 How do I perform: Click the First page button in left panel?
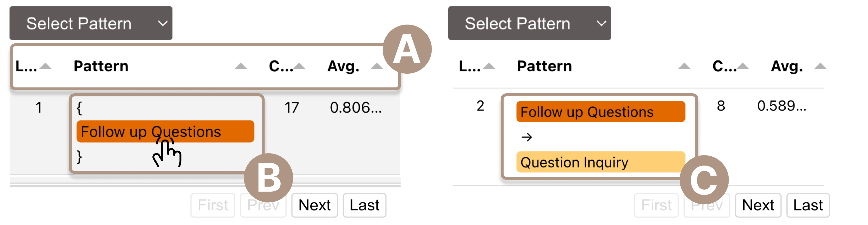pyautogui.click(x=213, y=205)
